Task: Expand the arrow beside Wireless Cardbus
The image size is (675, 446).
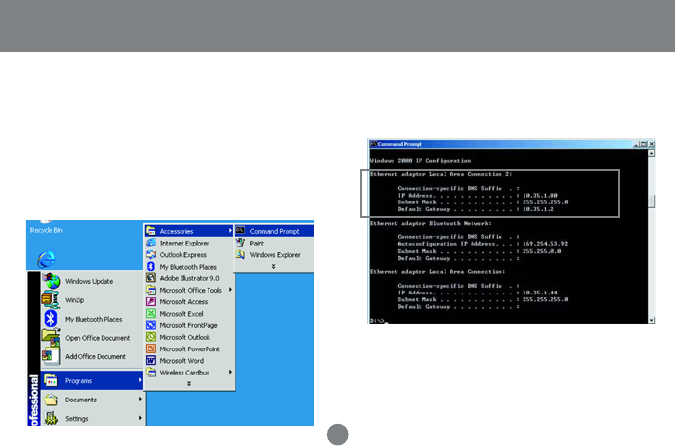Action: pos(230,372)
